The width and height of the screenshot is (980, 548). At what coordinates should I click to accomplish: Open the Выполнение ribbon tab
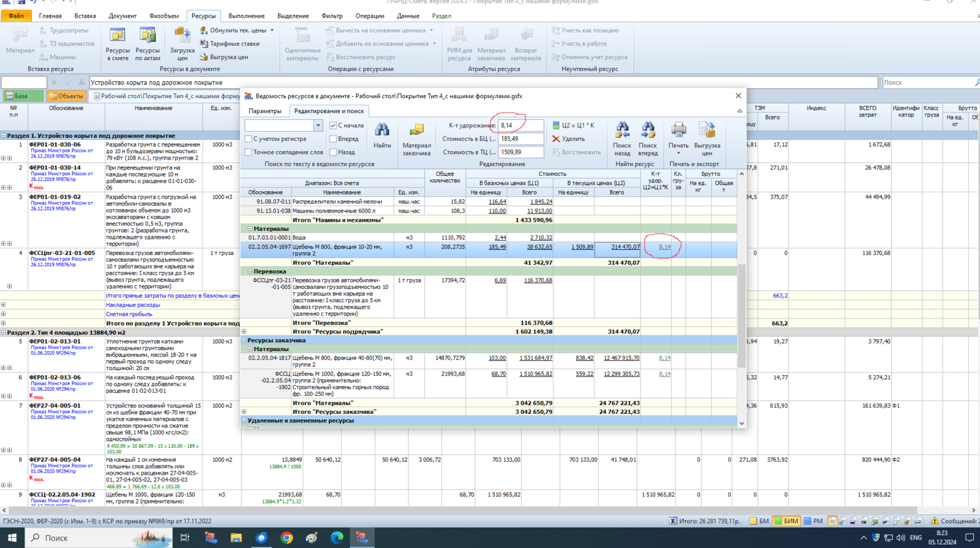246,16
